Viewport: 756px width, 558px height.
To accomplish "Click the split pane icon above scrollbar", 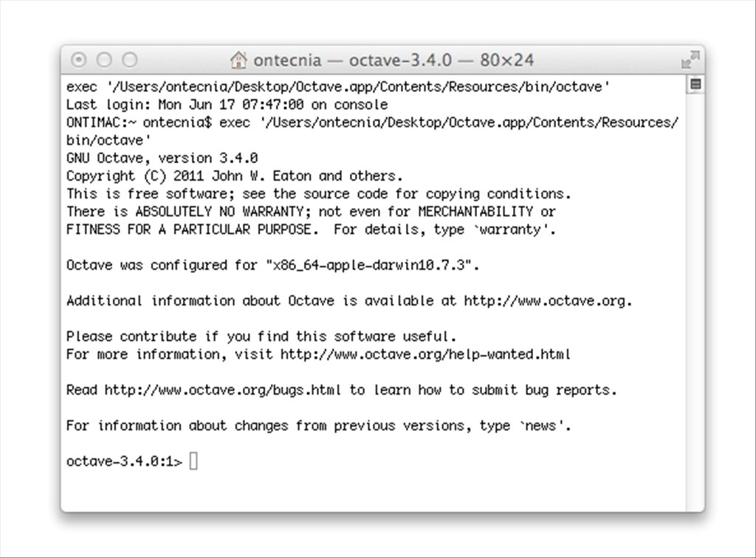I will 695,84.
